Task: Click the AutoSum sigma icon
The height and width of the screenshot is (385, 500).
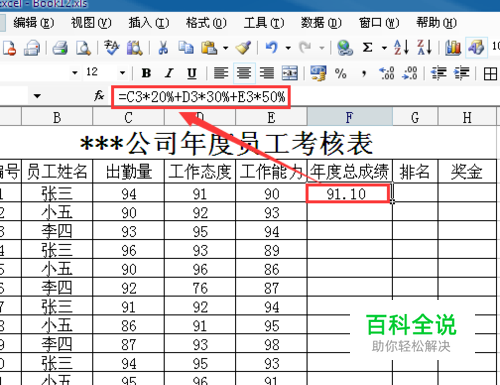Action: click(x=367, y=48)
